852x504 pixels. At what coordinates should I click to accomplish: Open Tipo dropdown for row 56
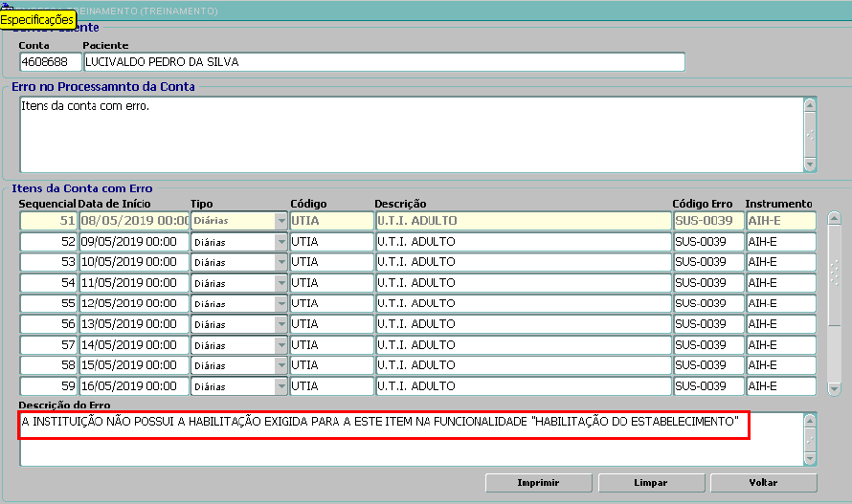click(x=280, y=323)
